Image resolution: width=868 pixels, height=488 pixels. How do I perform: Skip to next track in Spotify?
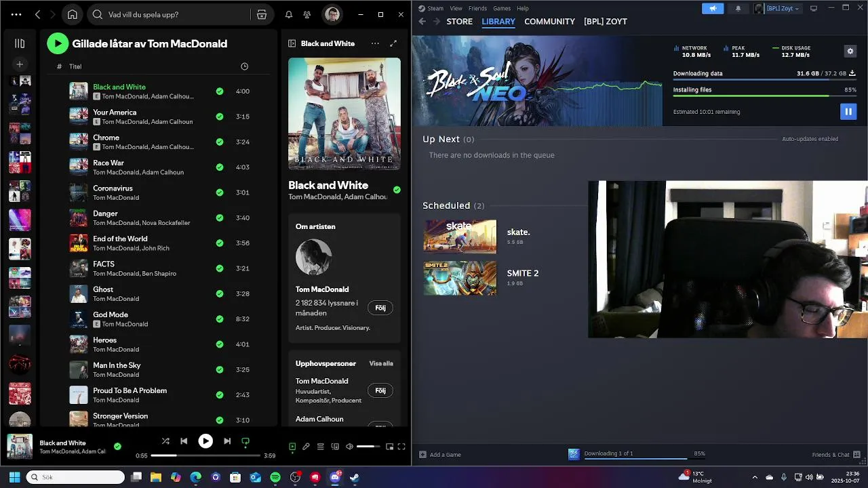coord(227,441)
